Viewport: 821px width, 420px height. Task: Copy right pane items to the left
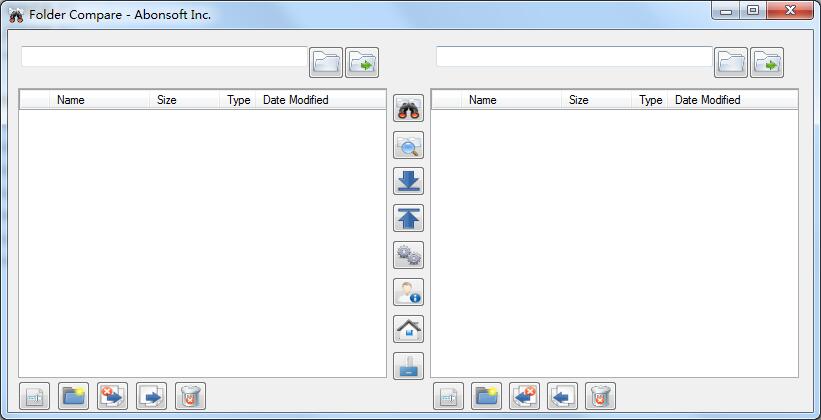[563, 396]
